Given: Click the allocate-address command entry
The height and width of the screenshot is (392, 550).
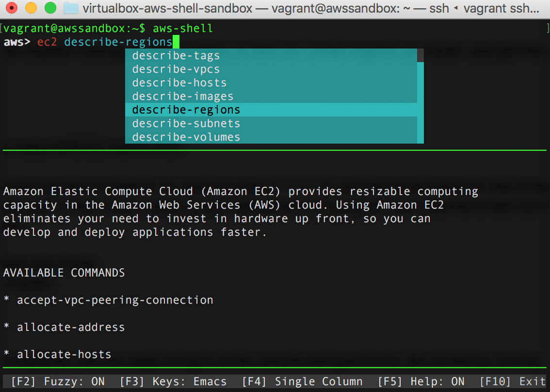Looking at the screenshot, I should (x=71, y=327).
